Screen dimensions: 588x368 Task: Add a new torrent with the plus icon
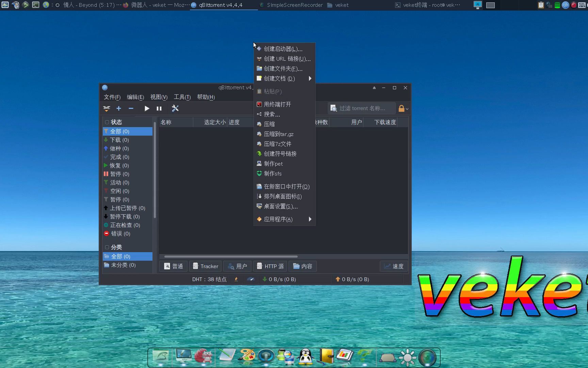118,108
